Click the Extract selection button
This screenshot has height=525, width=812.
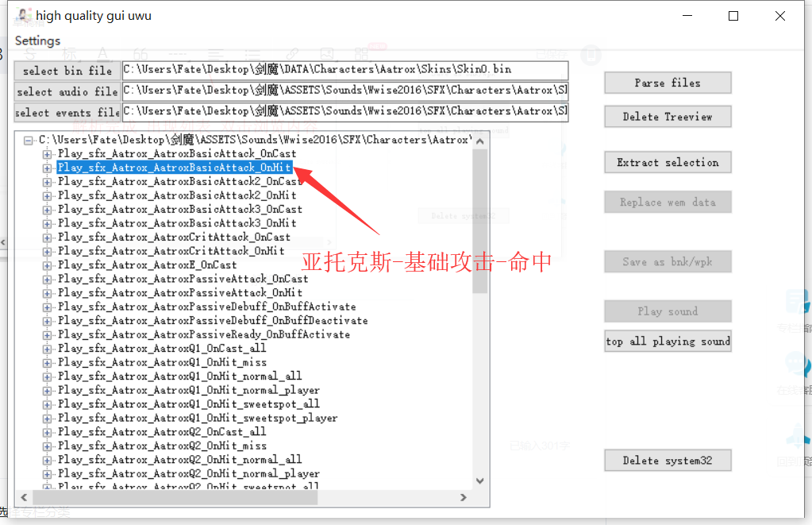point(668,162)
